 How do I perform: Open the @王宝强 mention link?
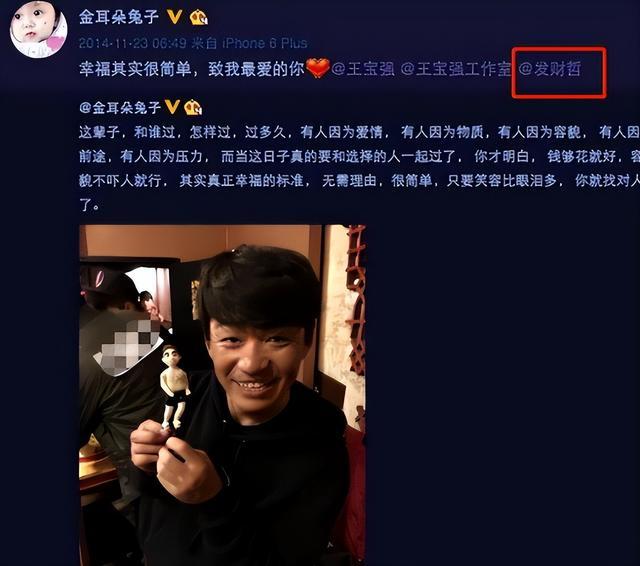[363, 69]
